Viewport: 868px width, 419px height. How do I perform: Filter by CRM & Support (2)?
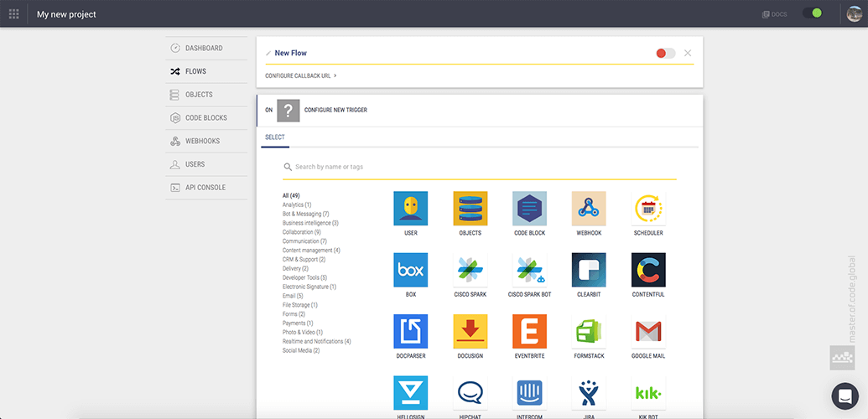click(x=304, y=260)
